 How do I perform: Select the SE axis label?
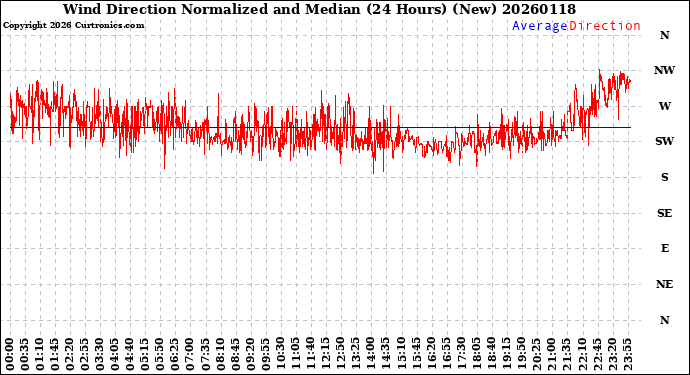[x=664, y=213]
